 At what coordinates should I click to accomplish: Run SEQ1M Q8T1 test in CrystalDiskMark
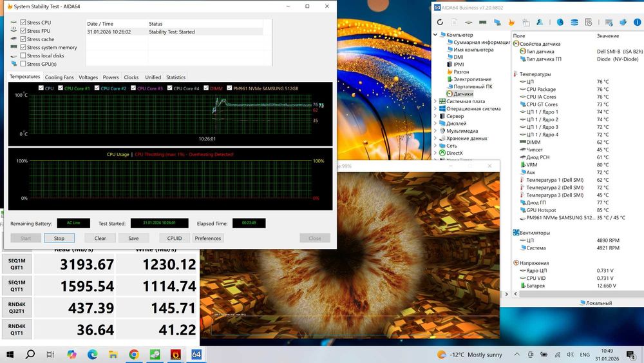(17, 264)
